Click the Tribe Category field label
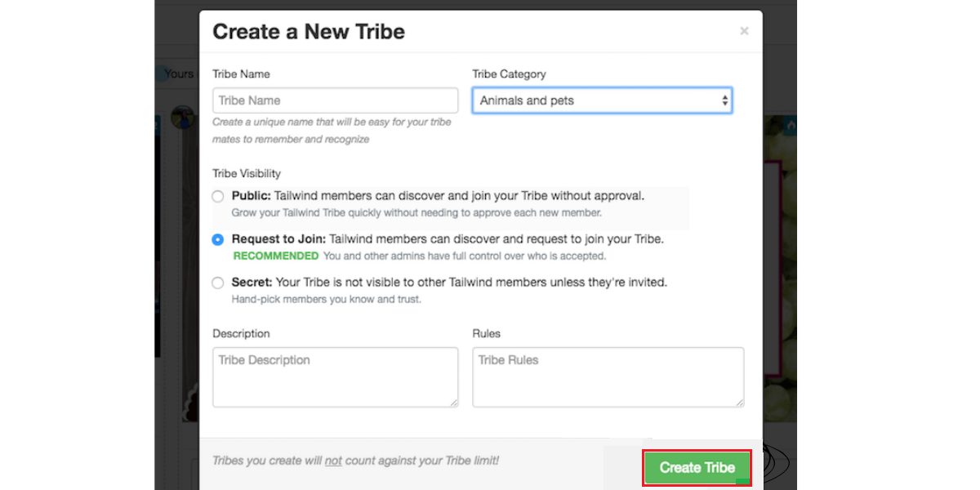This screenshot has width=980, height=490. tap(509, 73)
